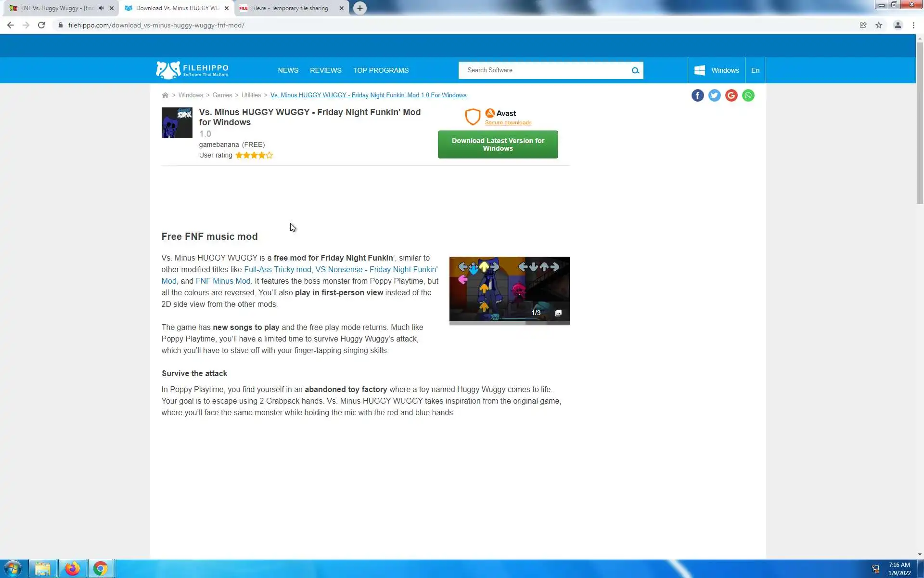Image resolution: width=924 pixels, height=578 pixels.
Task: Open Chrome's three-dot menu
Action: point(913,25)
